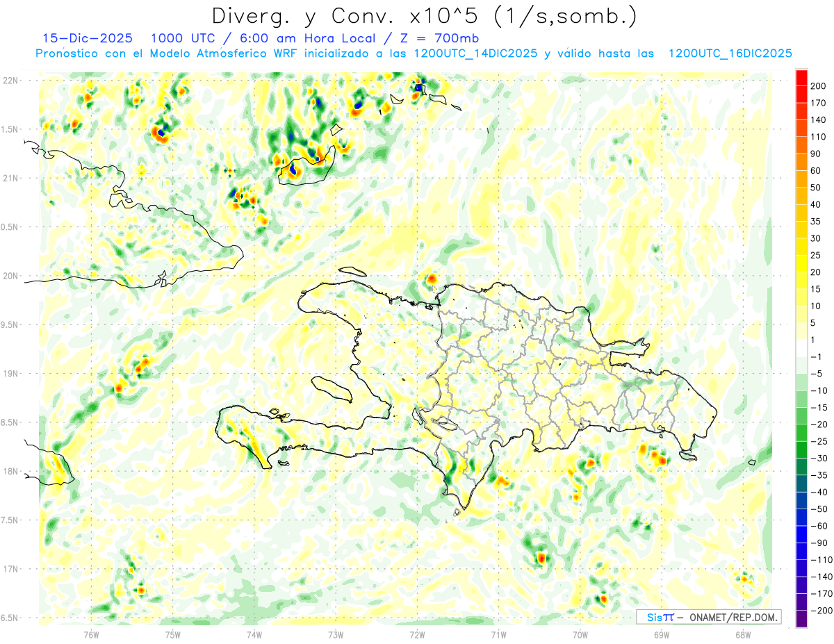Image resolution: width=834 pixels, height=644 pixels.
Task: Select the bottommost dark purple color bar swatch
Action: point(801,619)
